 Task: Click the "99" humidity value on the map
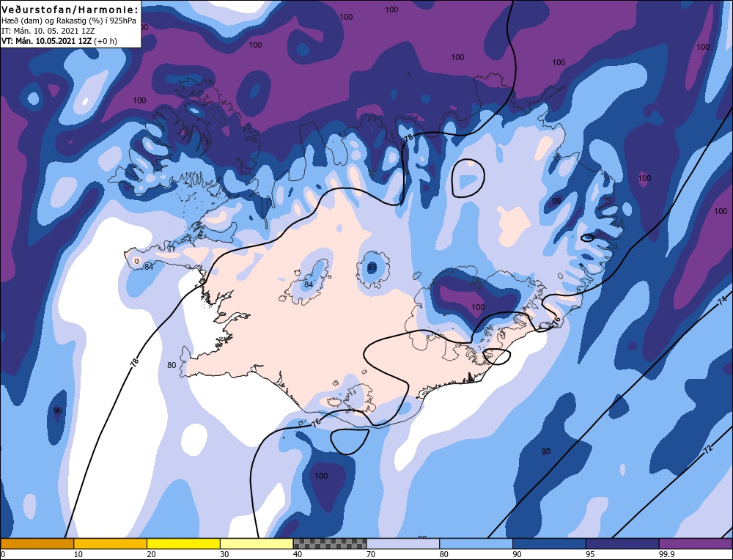556,201
